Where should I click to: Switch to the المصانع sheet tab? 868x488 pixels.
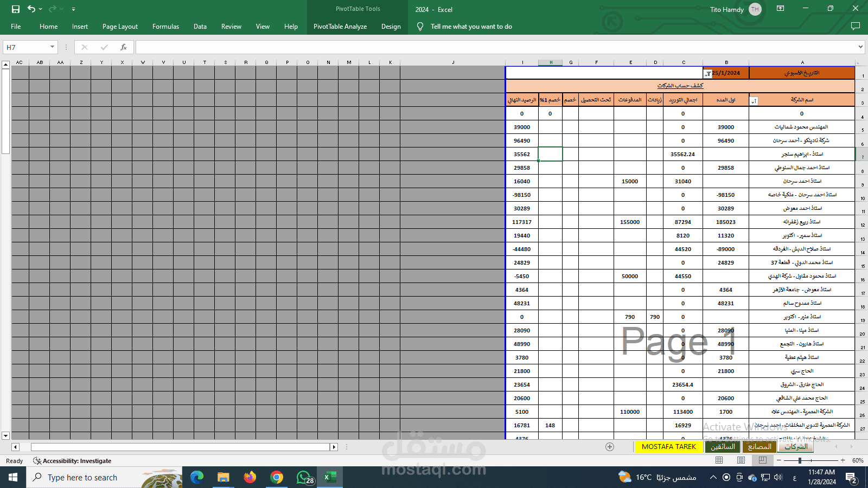click(759, 447)
